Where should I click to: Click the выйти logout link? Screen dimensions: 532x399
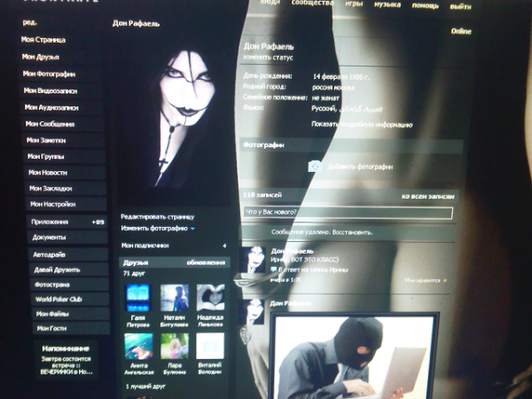460,5
